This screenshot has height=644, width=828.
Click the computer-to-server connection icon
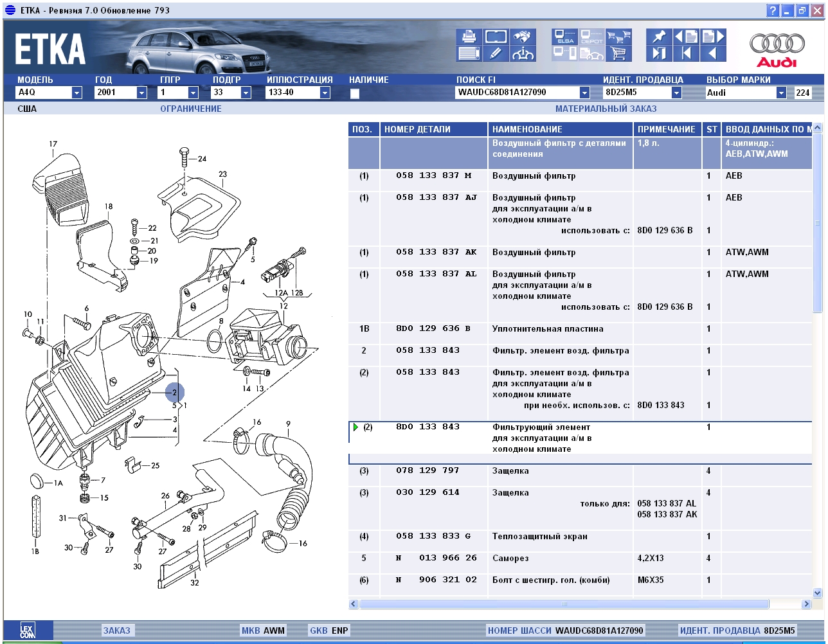(565, 53)
